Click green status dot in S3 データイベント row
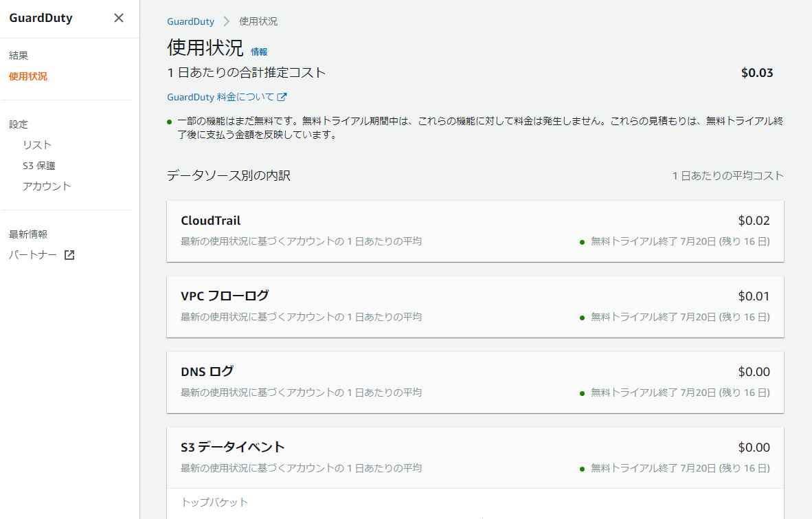The height and width of the screenshot is (519, 812). tap(582, 469)
